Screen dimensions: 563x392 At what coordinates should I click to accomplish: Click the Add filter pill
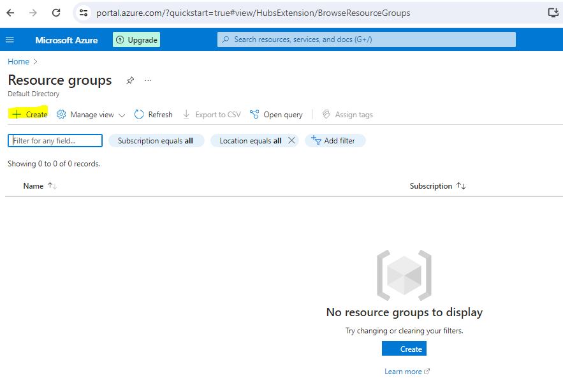[x=334, y=141]
